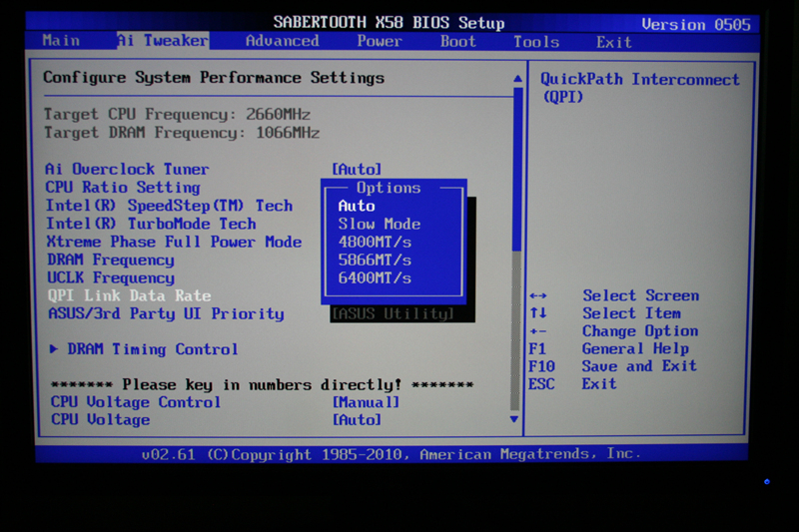The image size is (799, 532).
Task: Open the Power tab
Action: pyautogui.click(x=380, y=41)
